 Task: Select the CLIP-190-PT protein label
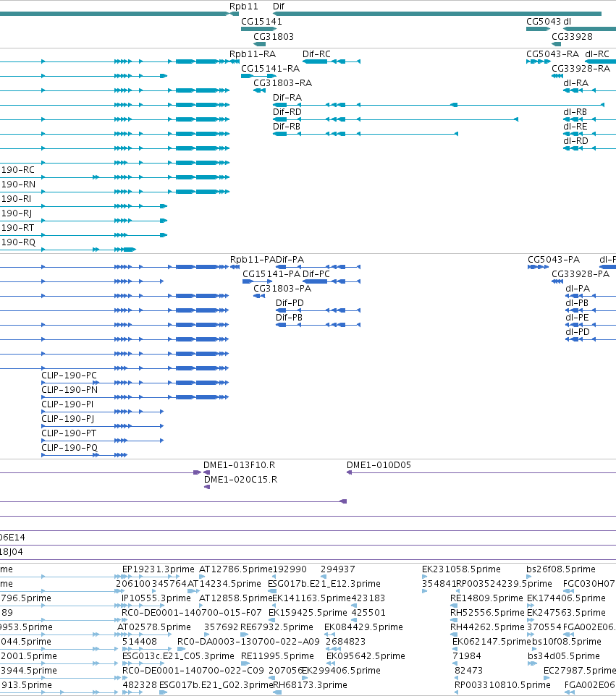(x=69, y=433)
